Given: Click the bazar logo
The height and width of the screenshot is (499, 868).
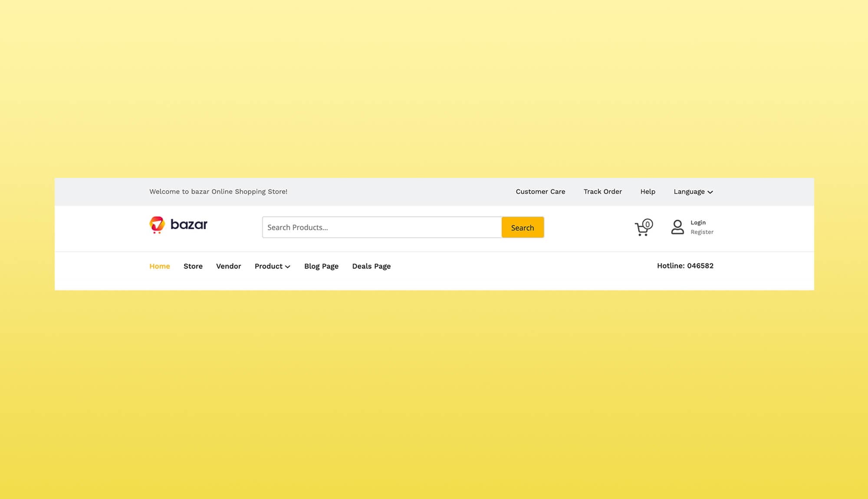Looking at the screenshot, I should (x=178, y=225).
